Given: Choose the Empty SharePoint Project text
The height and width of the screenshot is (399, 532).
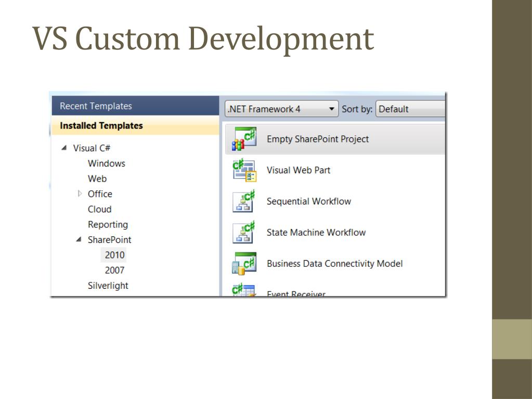Looking at the screenshot, I should click(318, 139).
